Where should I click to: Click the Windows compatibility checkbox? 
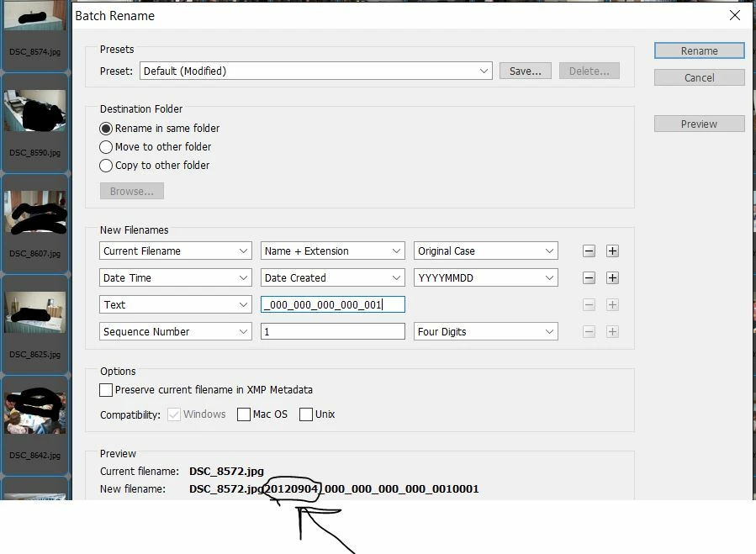pyautogui.click(x=174, y=414)
